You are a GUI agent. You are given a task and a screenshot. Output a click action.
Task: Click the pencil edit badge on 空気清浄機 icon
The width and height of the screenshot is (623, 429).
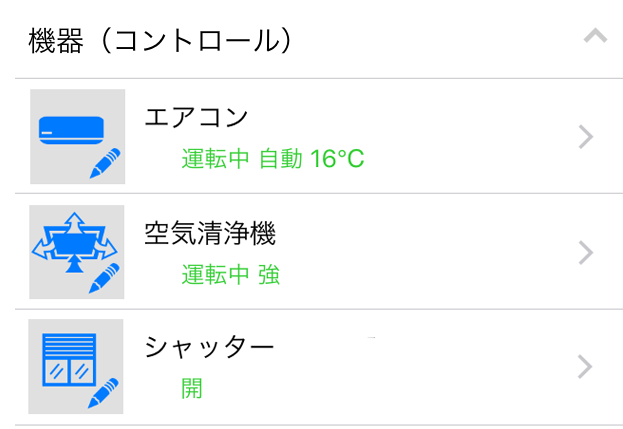point(104,277)
